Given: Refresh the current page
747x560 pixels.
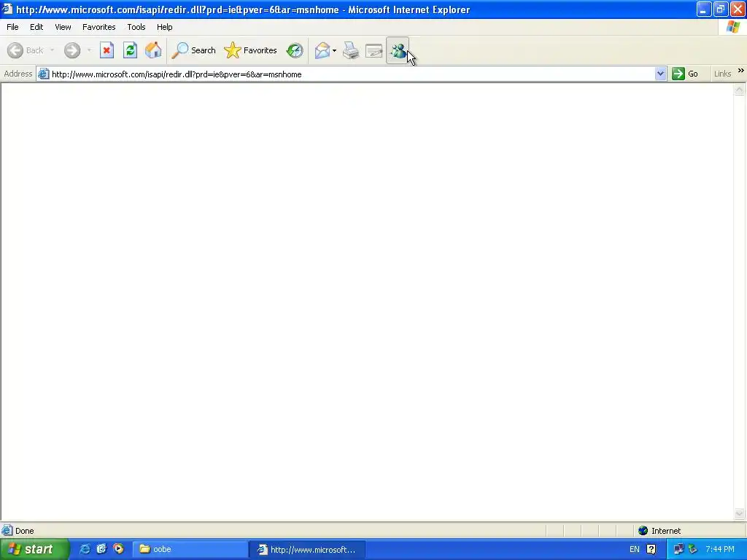Looking at the screenshot, I should (x=130, y=50).
